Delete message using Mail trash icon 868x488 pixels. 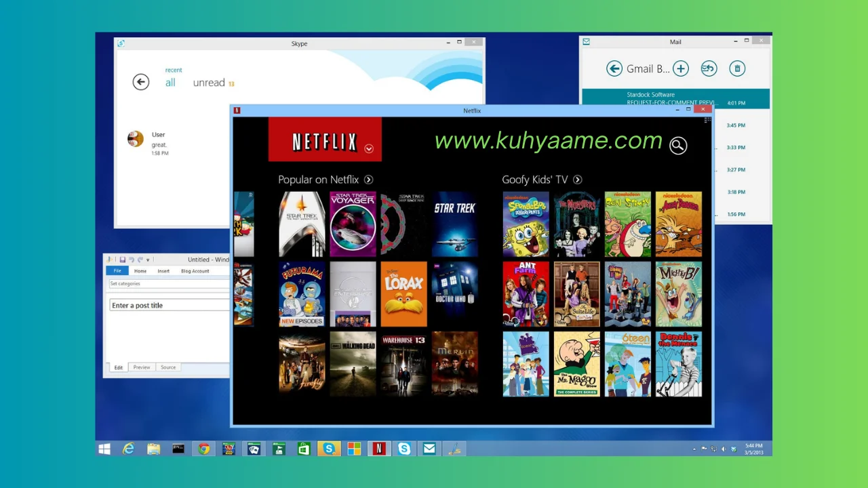pyautogui.click(x=737, y=68)
